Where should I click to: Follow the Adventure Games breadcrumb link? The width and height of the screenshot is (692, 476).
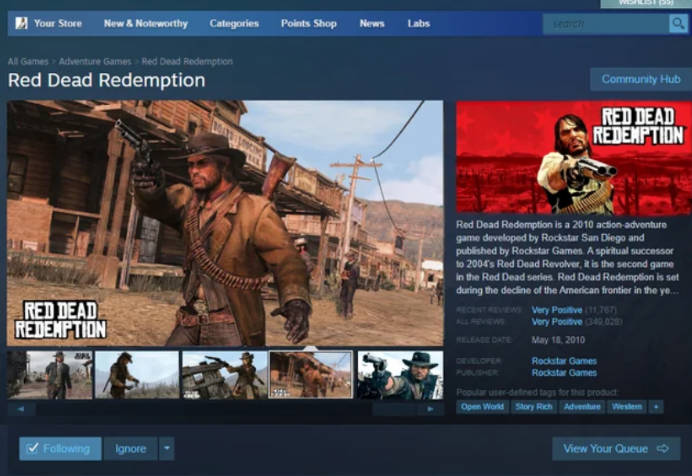pyautogui.click(x=95, y=61)
